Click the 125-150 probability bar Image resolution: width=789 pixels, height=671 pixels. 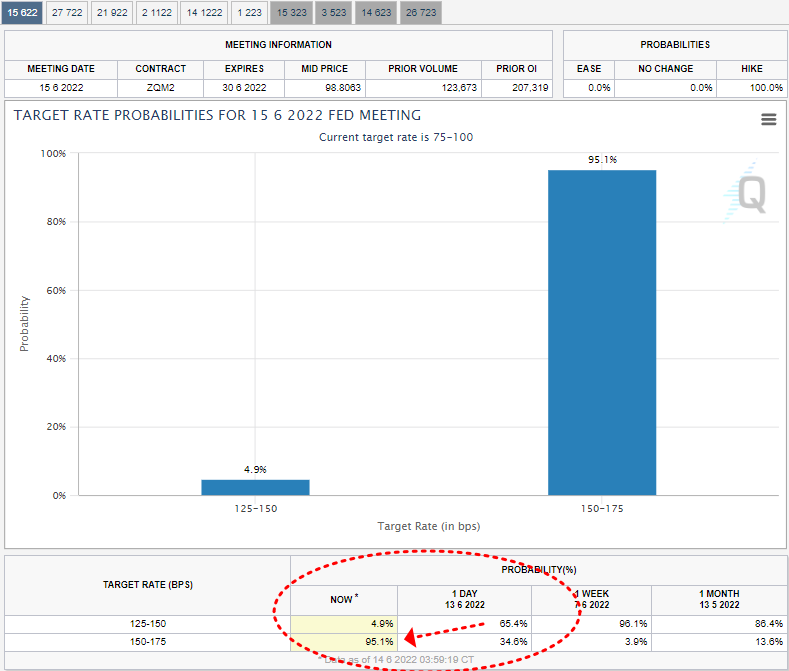pyautogui.click(x=255, y=487)
